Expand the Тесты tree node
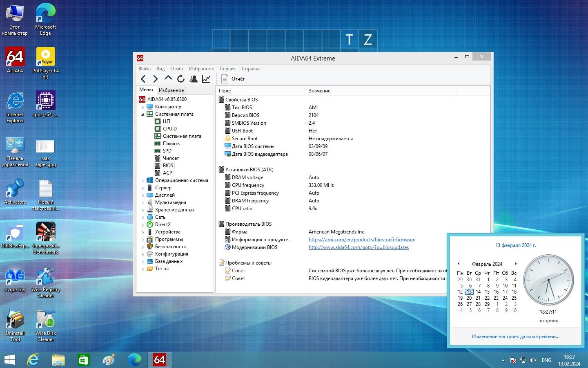588x368 pixels. pyautogui.click(x=143, y=269)
